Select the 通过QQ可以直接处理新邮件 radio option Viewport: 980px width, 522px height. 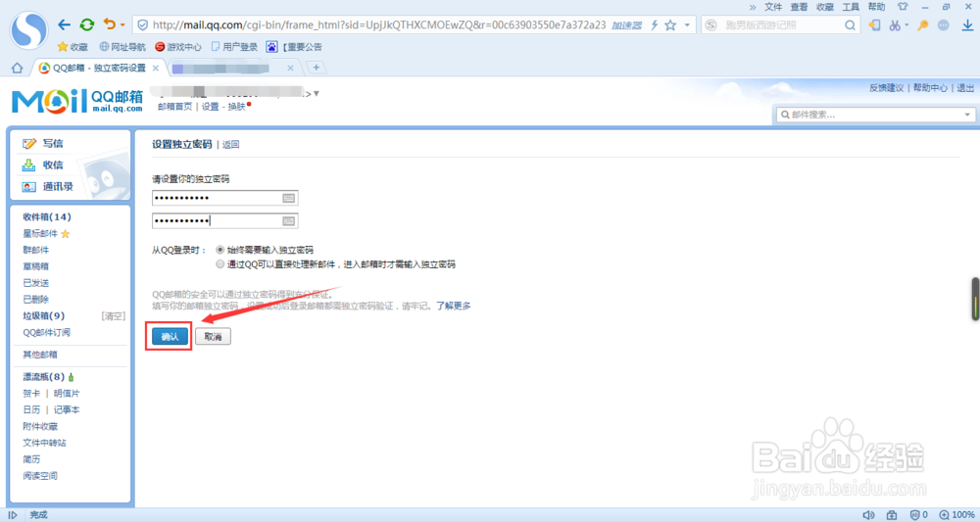220,264
